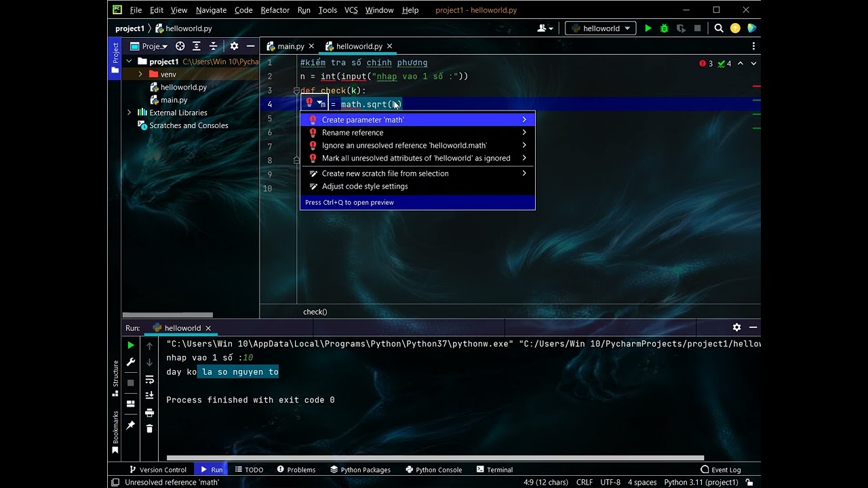Clear console with the trash icon
This screenshot has height=488, width=868.
coord(150,428)
